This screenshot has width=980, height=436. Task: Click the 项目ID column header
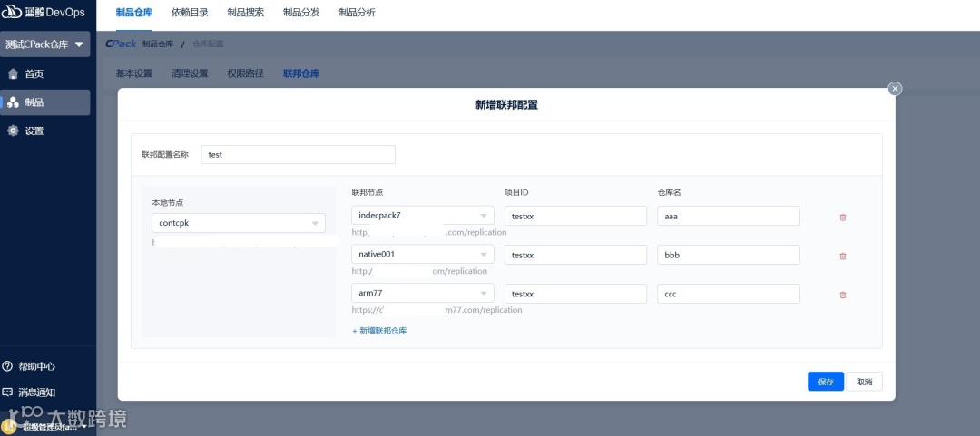tap(516, 192)
